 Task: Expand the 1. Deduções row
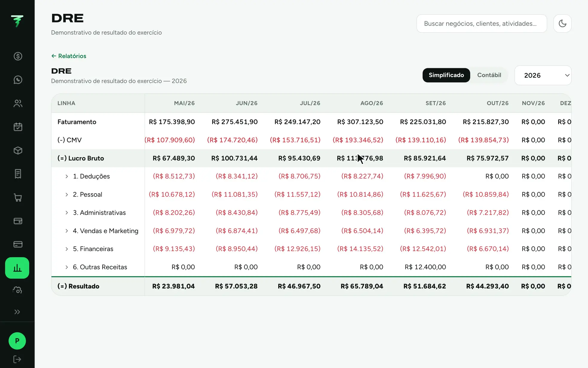tap(67, 177)
